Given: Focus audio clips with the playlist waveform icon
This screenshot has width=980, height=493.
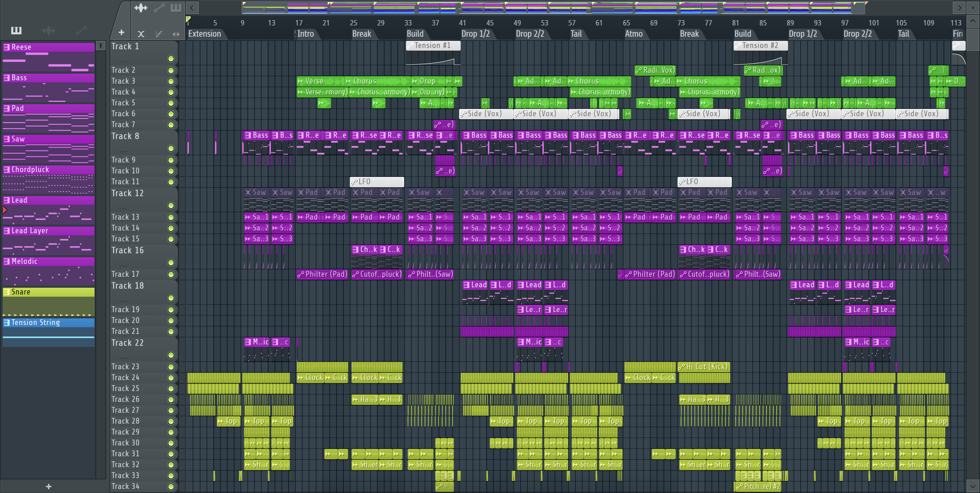Looking at the screenshot, I should pos(141,7).
